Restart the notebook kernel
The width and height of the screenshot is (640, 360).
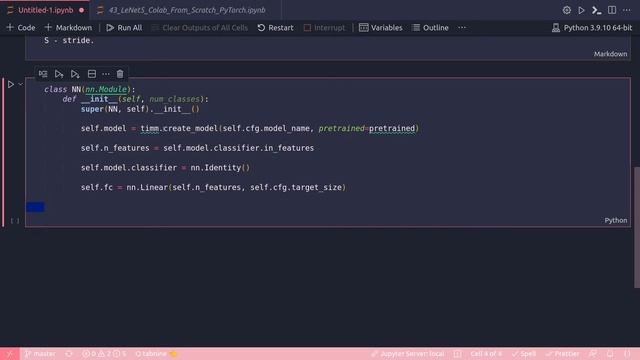276,28
